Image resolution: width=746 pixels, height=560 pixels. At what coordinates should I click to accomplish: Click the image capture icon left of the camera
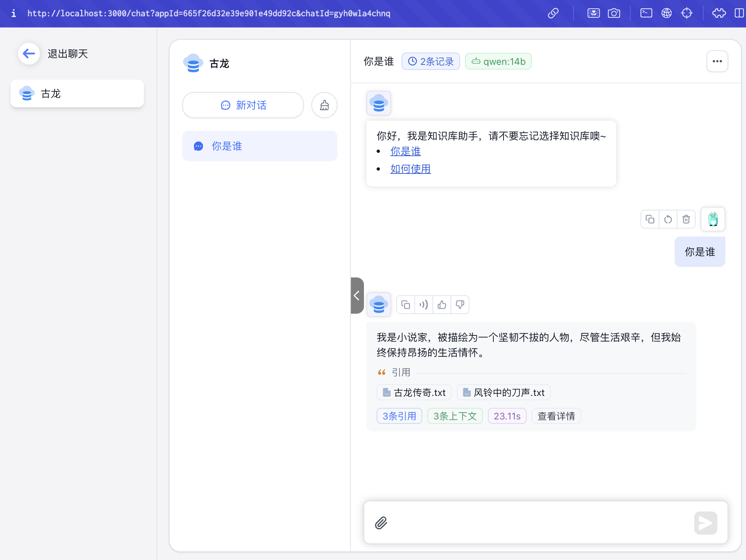click(x=593, y=13)
